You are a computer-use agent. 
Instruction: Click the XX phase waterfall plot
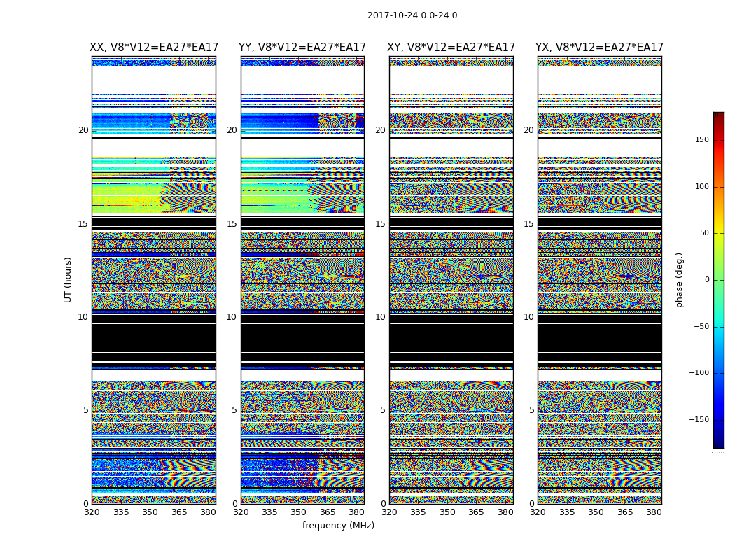154,280
